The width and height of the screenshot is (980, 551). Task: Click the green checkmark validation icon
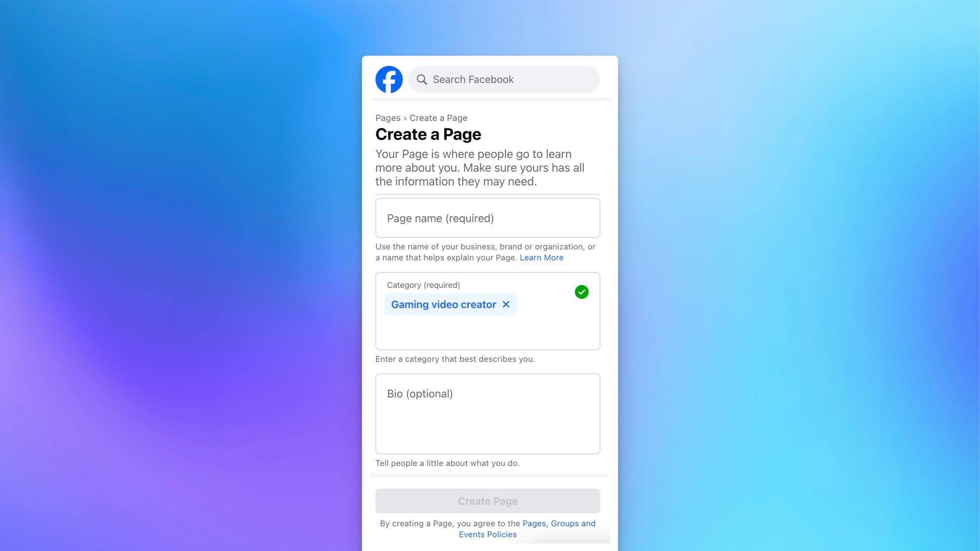582,292
